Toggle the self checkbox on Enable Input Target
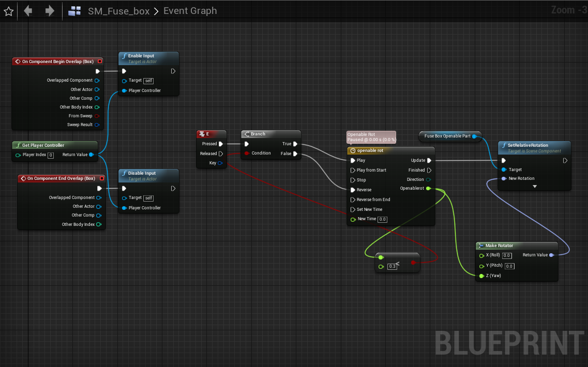Image resolution: width=588 pixels, height=367 pixels. pyautogui.click(x=148, y=81)
